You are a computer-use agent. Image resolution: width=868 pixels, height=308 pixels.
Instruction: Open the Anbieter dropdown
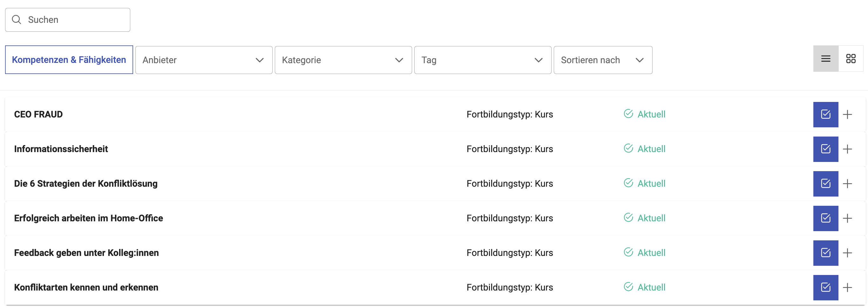(x=204, y=60)
